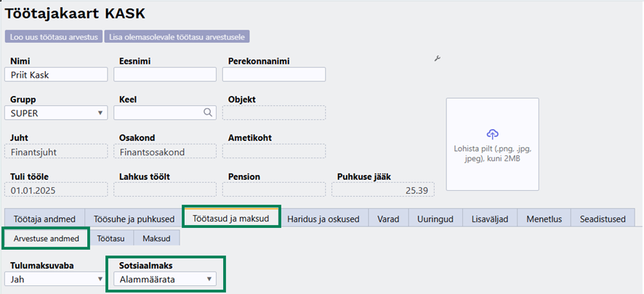Image resolution: width=644 pixels, height=294 pixels.
Task: Switch to the Töötasu subtab
Action: [x=111, y=238]
